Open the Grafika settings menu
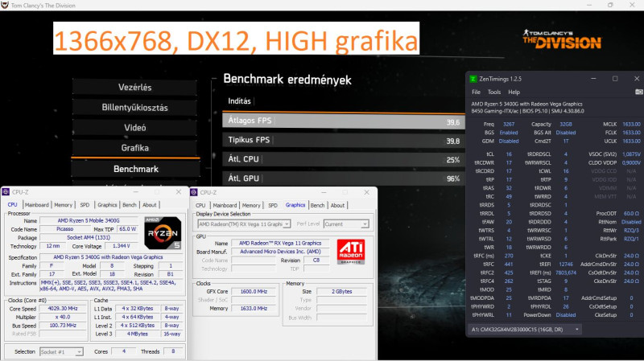 [x=134, y=148]
